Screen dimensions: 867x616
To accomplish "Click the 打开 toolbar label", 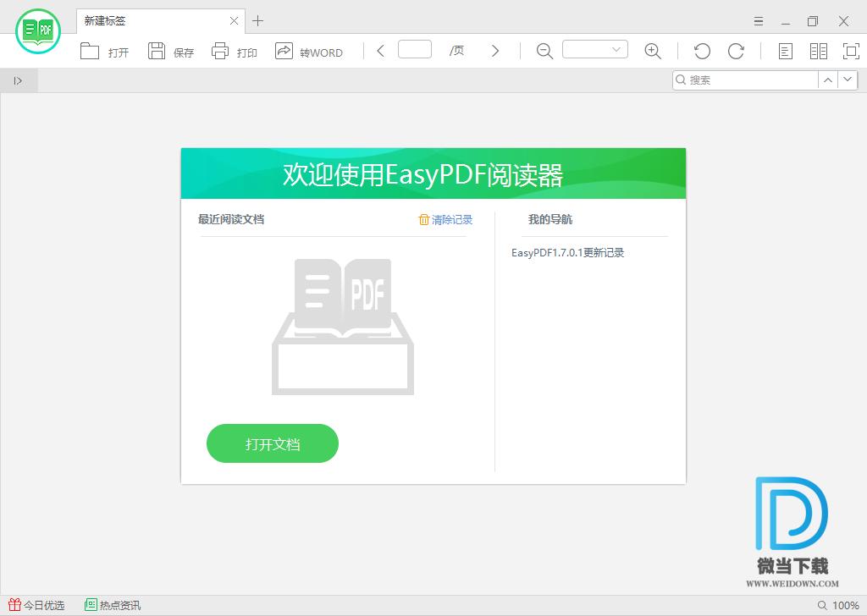I will [119, 53].
